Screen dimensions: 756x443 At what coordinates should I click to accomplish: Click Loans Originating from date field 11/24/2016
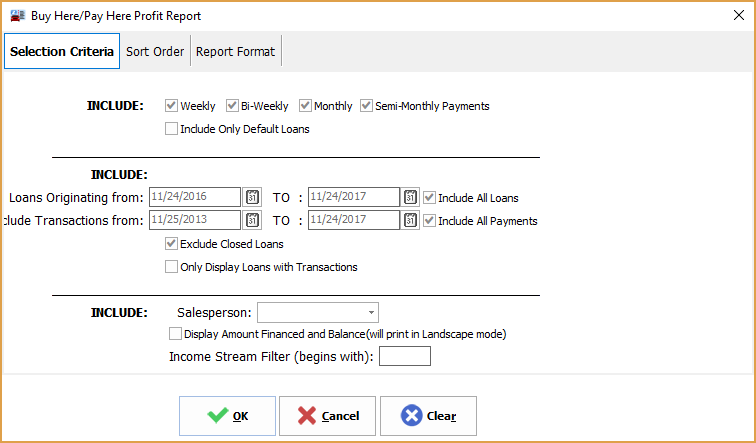pyautogui.click(x=195, y=197)
